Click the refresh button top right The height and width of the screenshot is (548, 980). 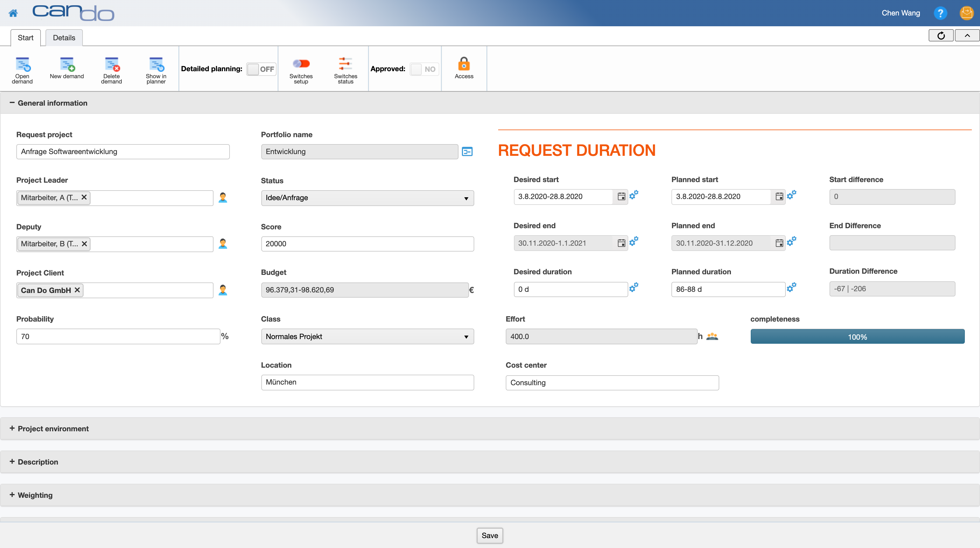(941, 36)
